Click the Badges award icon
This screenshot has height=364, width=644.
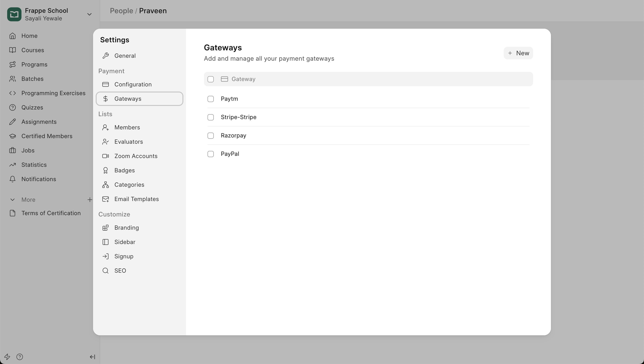click(106, 170)
